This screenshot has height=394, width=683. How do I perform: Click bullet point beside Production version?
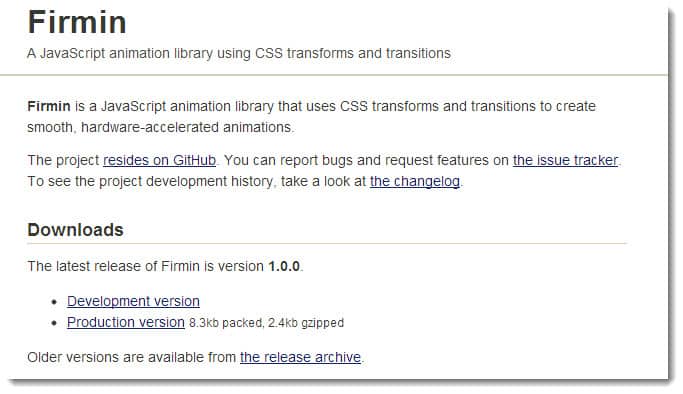tap(54, 323)
